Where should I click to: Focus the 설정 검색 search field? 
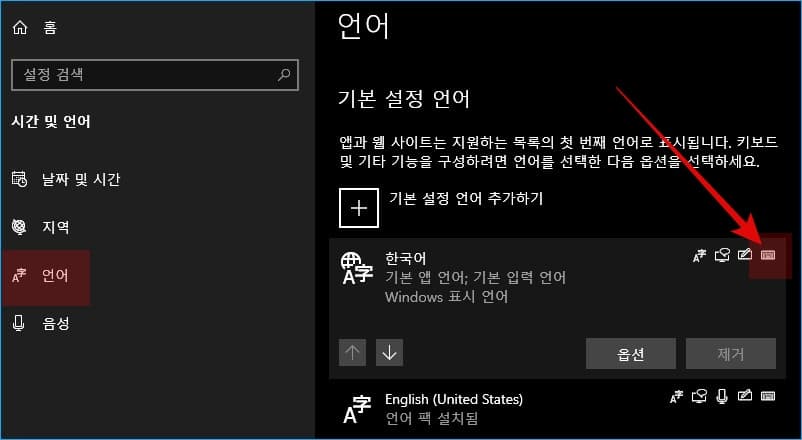(x=154, y=75)
